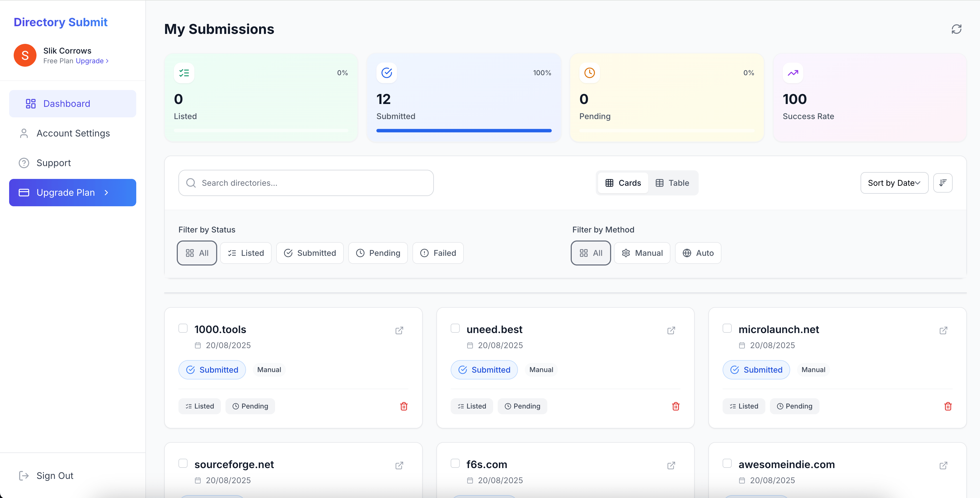Viewport: 980px width, 498px height.
Task: Tick the awesomeindie.com checkbox
Action: click(x=727, y=463)
